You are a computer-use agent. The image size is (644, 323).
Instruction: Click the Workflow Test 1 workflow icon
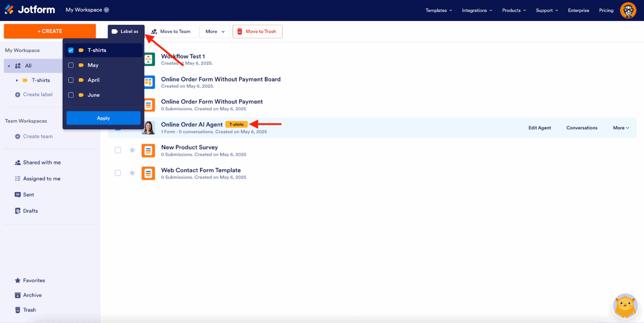pyautogui.click(x=148, y=59)
